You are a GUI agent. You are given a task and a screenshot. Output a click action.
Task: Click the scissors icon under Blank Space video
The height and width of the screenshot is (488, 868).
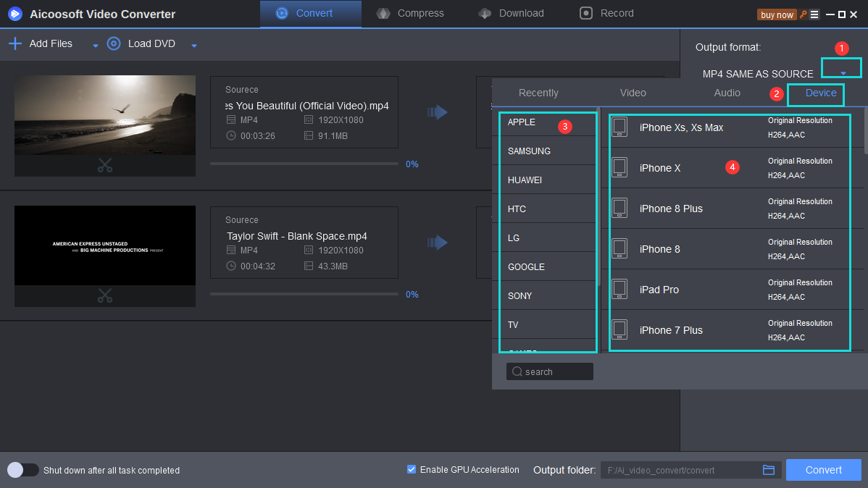tap(104, 296)
